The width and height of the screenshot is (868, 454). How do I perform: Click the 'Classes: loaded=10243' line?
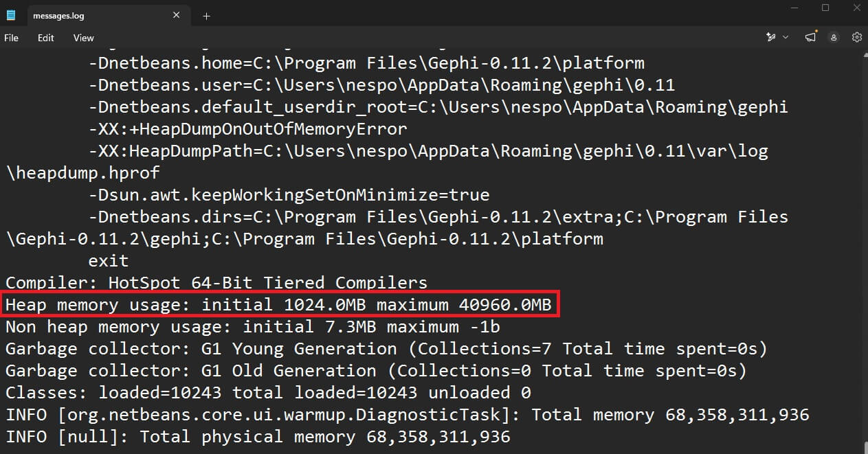268,393
